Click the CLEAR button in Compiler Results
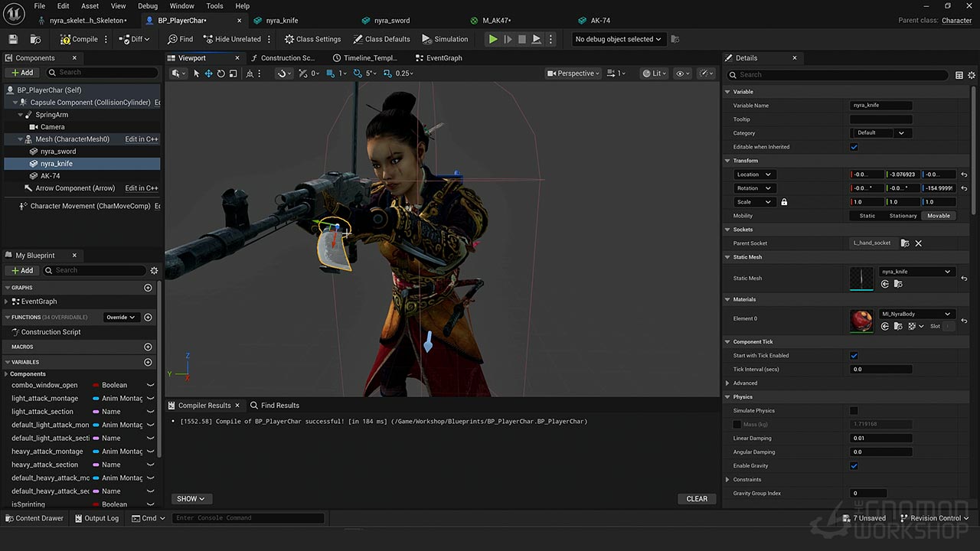 coord(697,499)
